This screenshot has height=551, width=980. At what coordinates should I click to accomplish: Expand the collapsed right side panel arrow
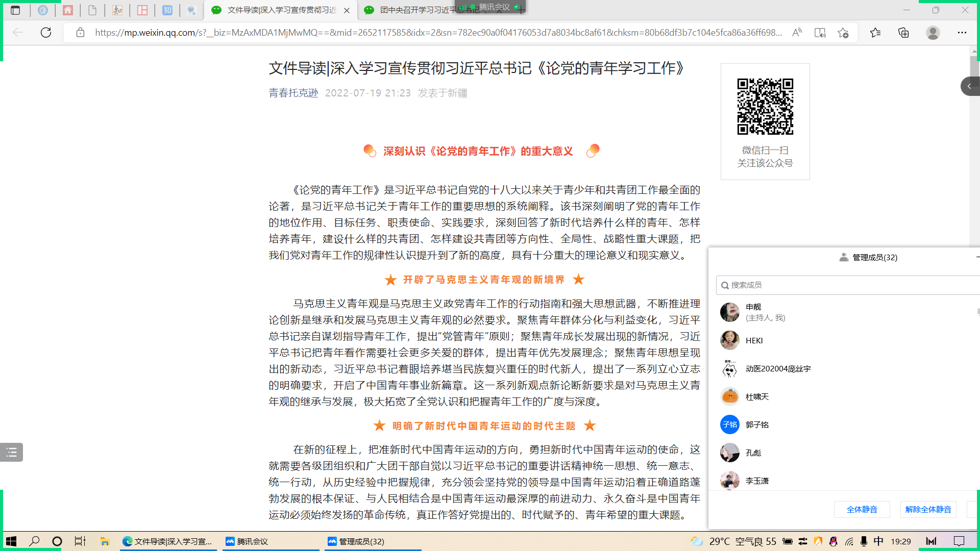[969, 86]
